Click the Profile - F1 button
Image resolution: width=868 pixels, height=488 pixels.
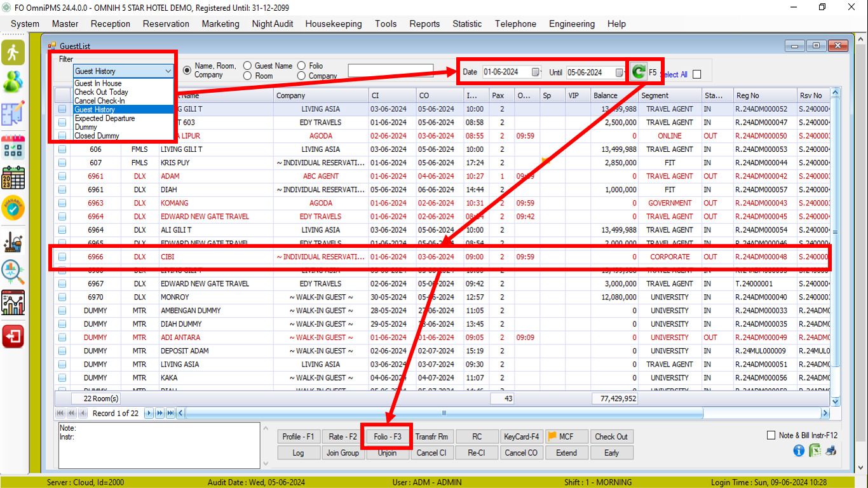[x=299, y=437]
